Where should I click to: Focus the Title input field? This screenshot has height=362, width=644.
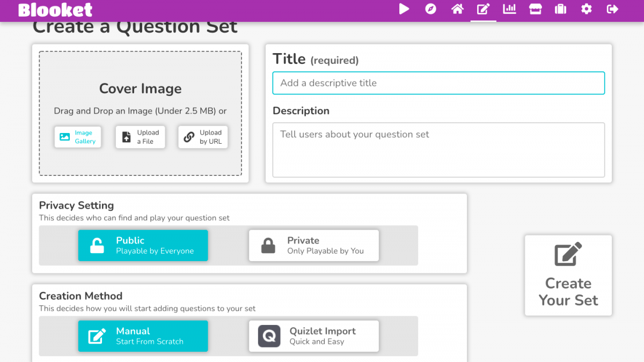pos(438,83)
